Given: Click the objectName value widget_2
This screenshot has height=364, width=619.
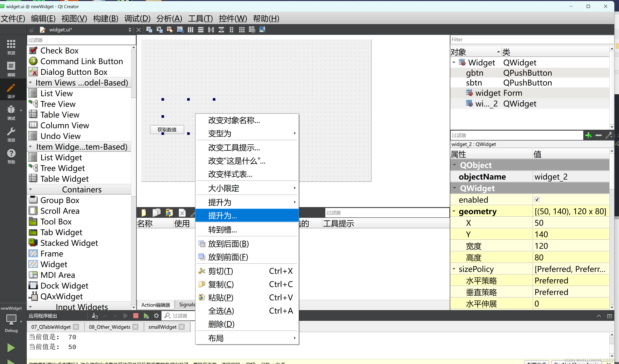Looking at the screenshot, I should (x=571, y=177).
